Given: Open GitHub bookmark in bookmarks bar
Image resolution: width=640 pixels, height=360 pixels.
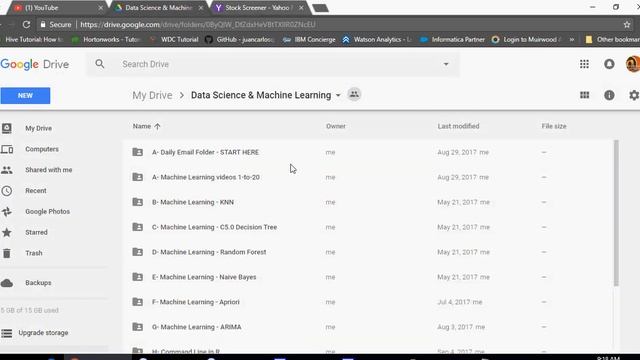Looking at the screenshot, I should 239,40.
